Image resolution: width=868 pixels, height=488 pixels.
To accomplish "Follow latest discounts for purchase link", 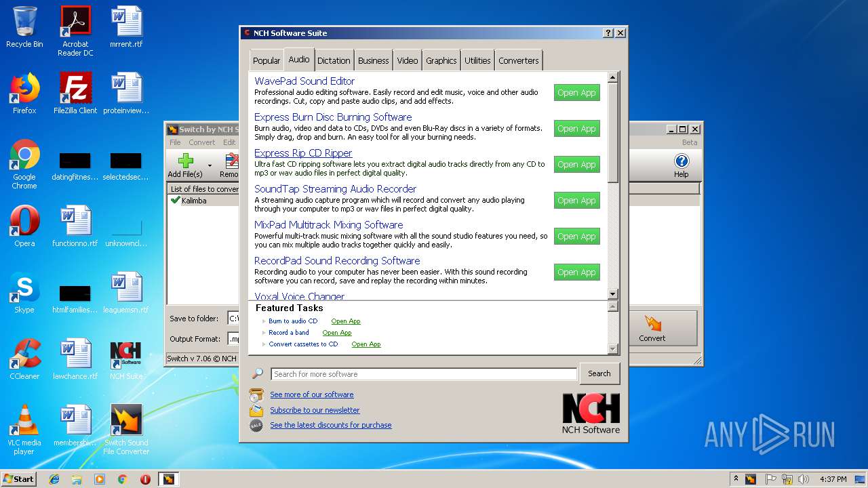I will pyautogui.click(x=331, y=425).
